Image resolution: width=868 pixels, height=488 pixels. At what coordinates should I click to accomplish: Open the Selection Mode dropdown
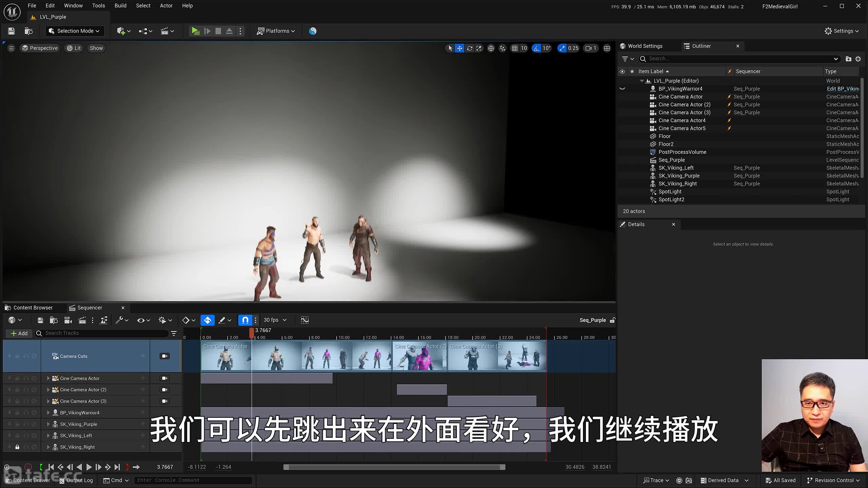click(x=75, y=31)
